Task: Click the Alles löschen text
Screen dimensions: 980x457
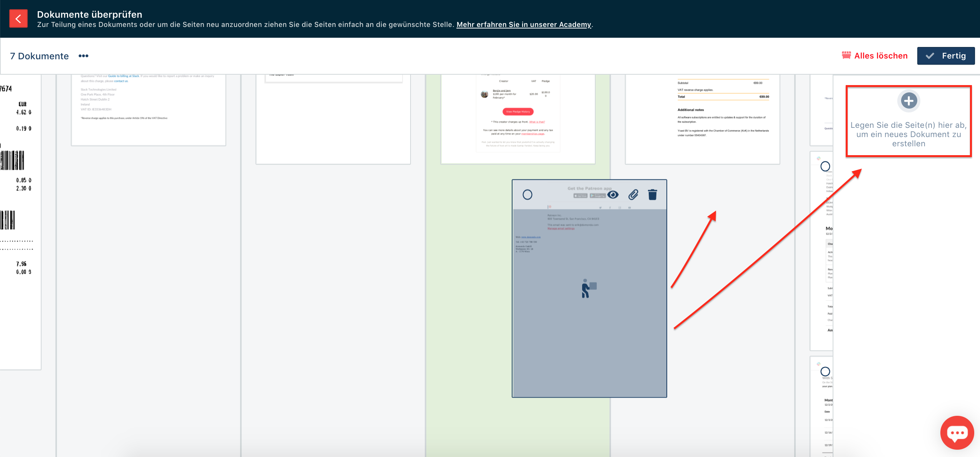Action: [x=881, y=56]
